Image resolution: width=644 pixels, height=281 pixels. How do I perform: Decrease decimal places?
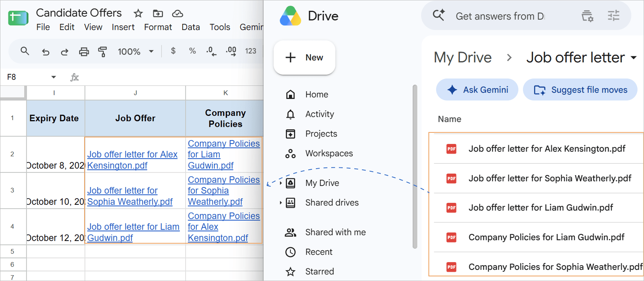(211, 51)
